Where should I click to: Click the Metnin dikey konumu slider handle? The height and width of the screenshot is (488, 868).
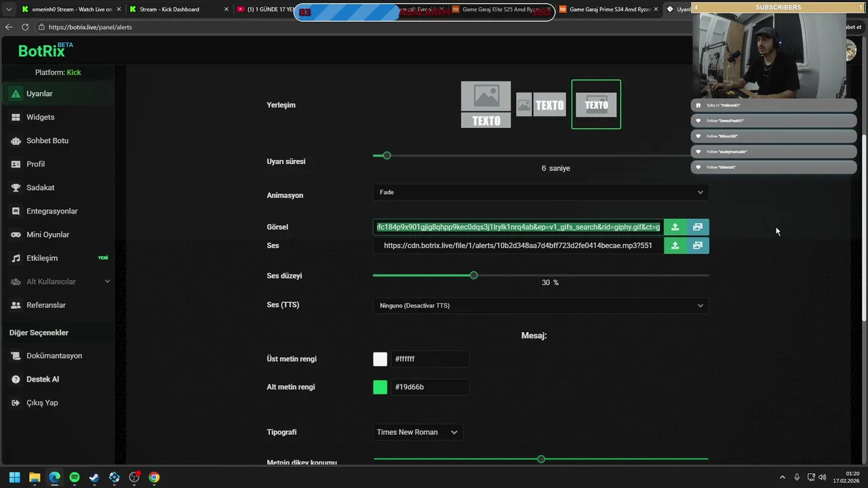(x=540, y=459)
